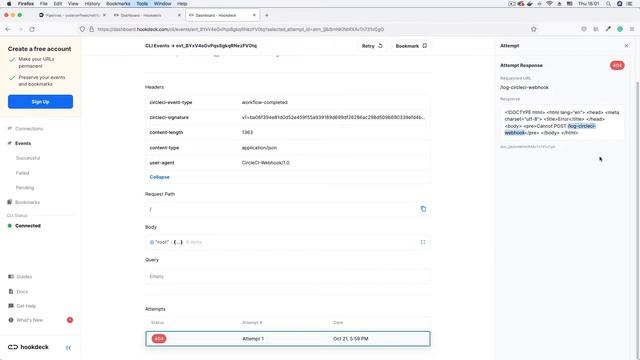Click the Bookmarks sidebar icon
This screenshot has height=360, width=640.
click(x=10, y=202)
